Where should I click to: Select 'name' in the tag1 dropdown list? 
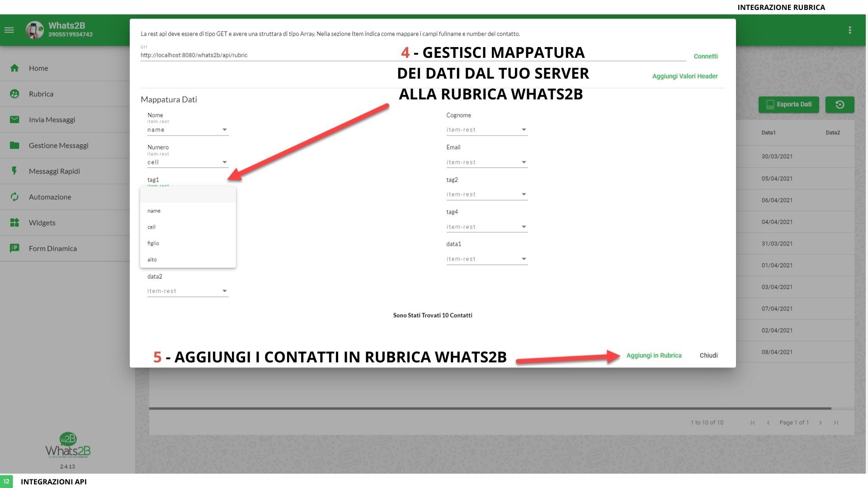[x=188, y=211]
